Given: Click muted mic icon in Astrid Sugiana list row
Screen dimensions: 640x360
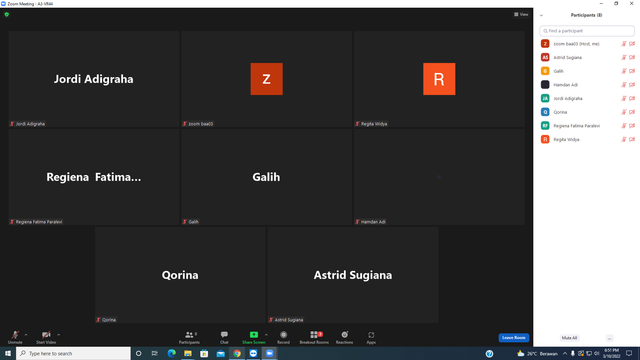Looking at the screenshot, I should tap(624, 58).
